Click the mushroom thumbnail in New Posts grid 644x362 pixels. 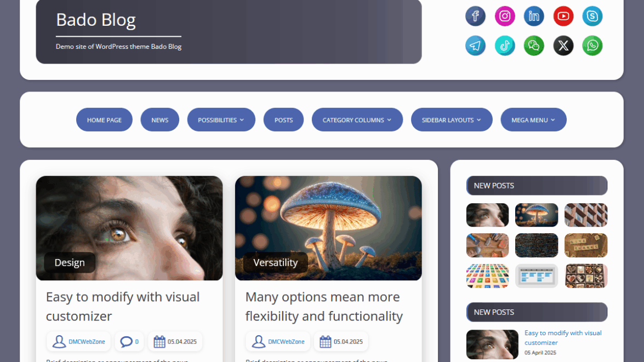(536, 215)
